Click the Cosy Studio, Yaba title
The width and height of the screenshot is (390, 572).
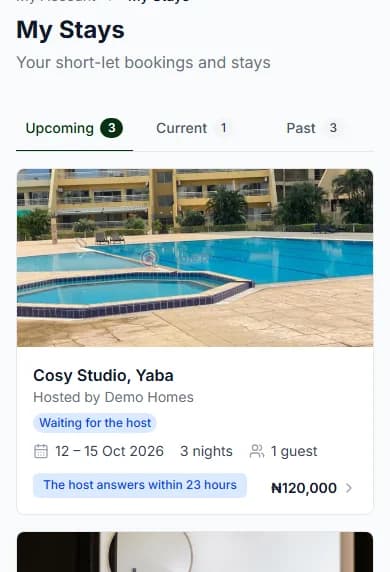coord(103,375)
